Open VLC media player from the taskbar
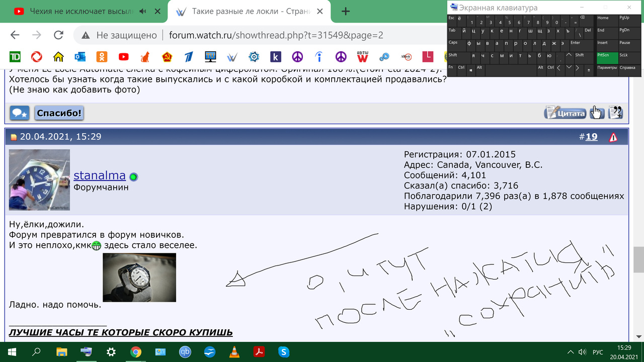The width and height of the screenshot is (644, 362). pyautogui.click(x=234, y=352)
